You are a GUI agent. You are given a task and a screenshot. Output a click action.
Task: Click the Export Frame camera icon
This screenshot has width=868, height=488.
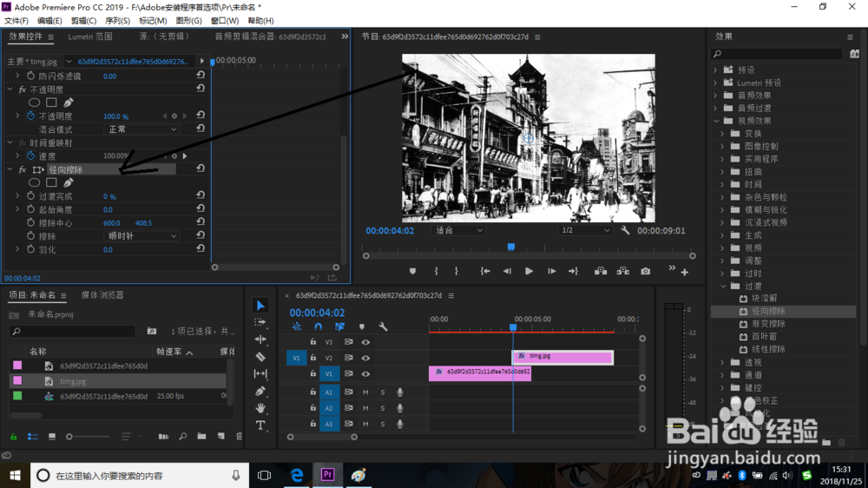pos(646,271)
